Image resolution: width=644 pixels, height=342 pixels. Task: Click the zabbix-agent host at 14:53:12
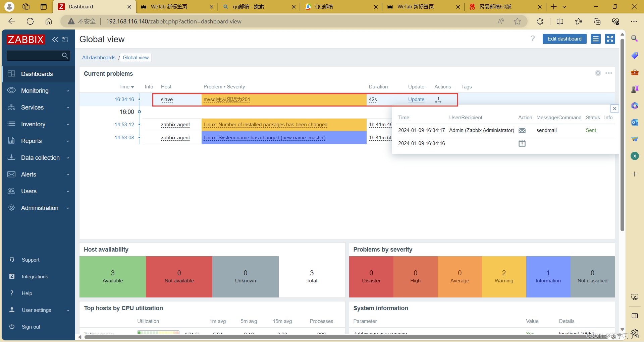(x=175, y=125)
